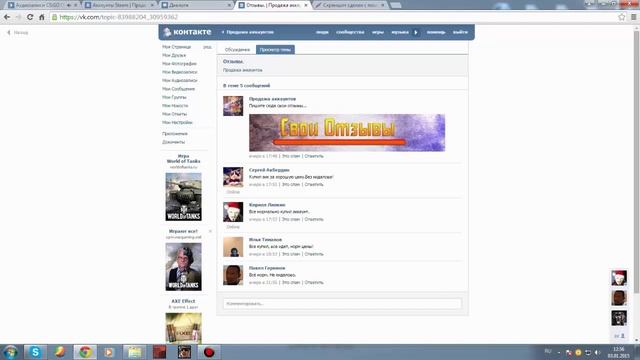This screenshot has width=640, height=360.
Task: Open the Chrome menu icon
Action: click(x=634, y=17)
